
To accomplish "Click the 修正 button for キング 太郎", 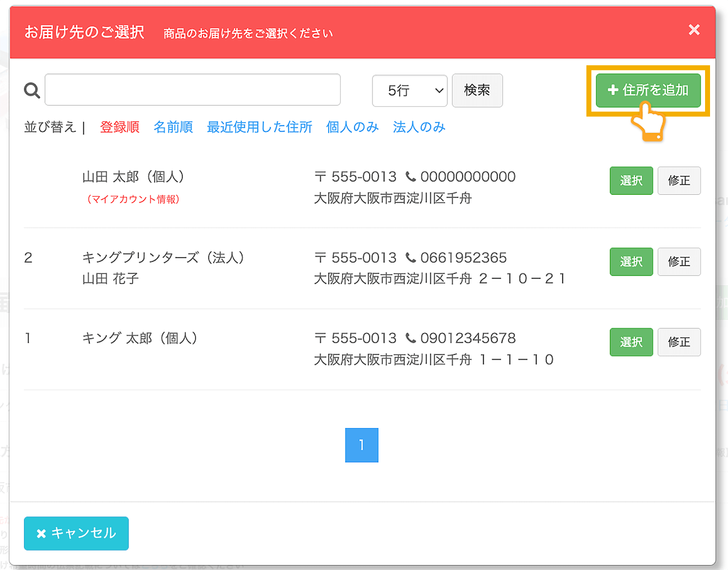I will click(679, 342).
